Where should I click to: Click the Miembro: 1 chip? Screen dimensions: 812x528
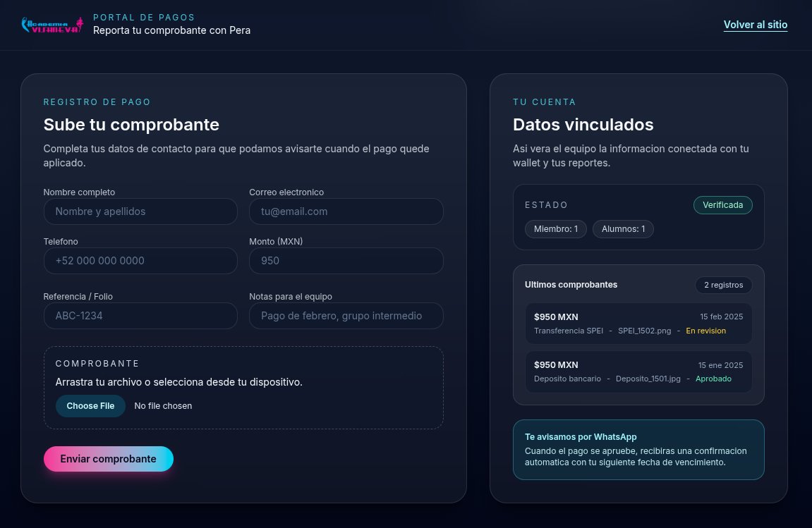point(556,229)
